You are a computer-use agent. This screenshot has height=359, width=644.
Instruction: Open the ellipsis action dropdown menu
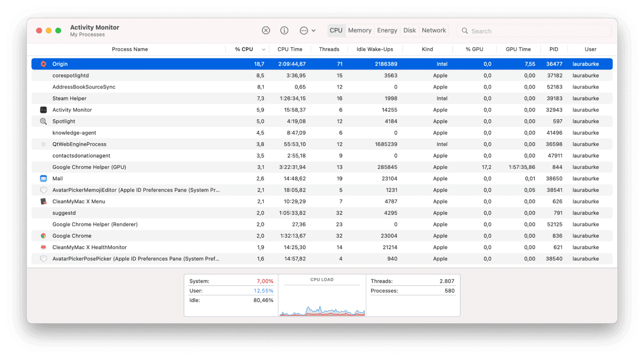tap(307, 30)
